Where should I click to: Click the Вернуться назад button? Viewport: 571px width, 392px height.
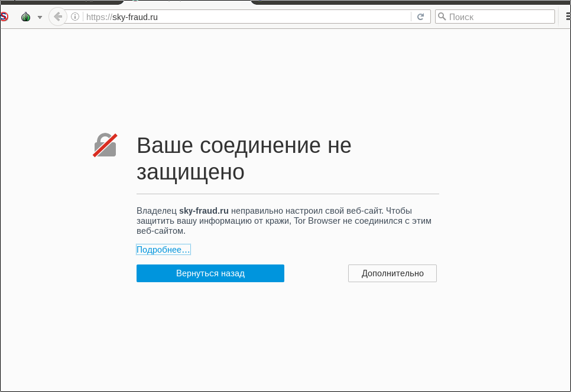click(x=210, y=273)
